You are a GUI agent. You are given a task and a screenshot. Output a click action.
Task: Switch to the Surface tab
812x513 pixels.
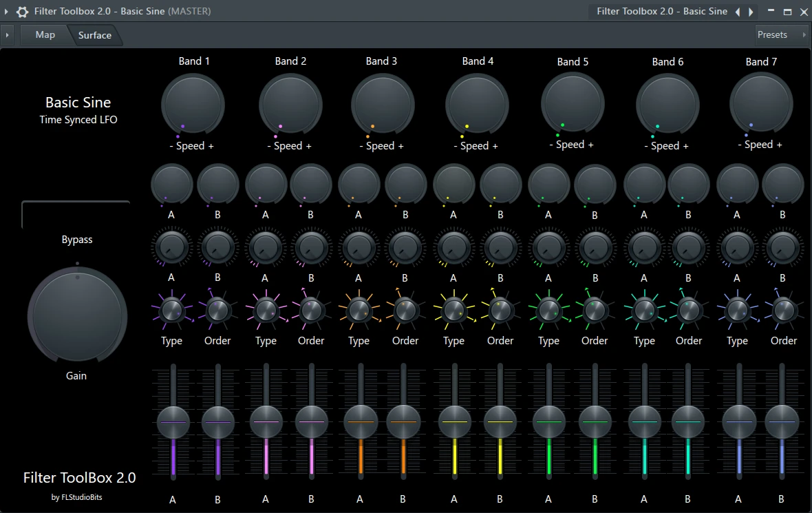pos(95,35)
